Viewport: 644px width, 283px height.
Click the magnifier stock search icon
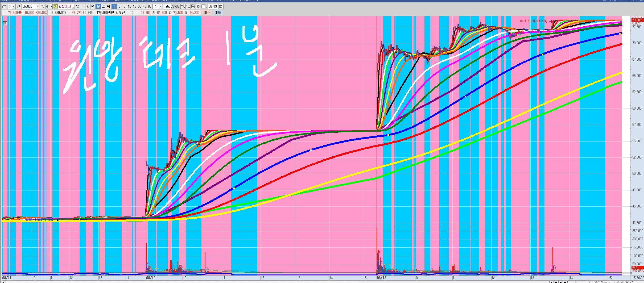pos(42,6)
